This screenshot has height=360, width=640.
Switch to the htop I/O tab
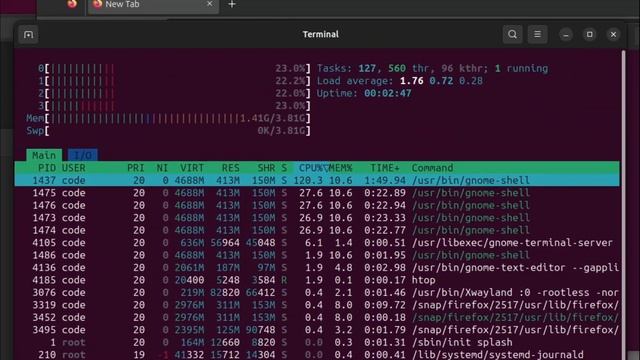82,155
